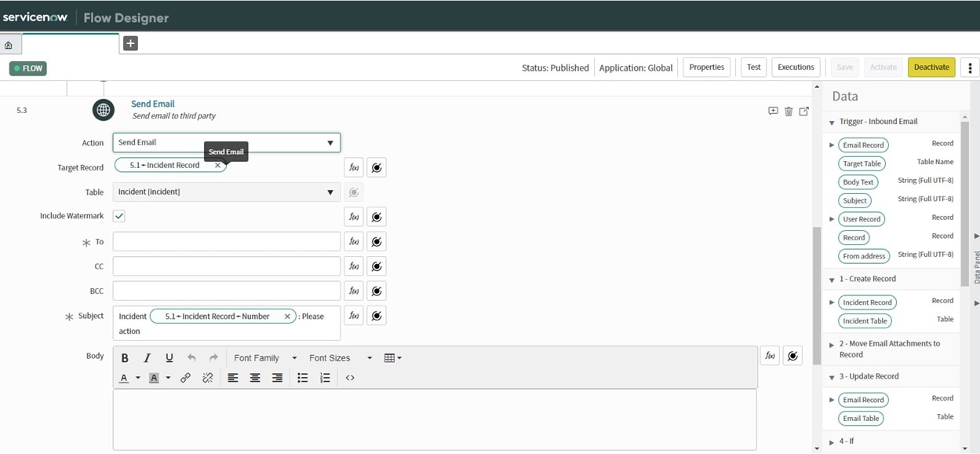Insert a table in the email Body editor
This screenshot has width=980, height=454.
[x=388, y=357]
